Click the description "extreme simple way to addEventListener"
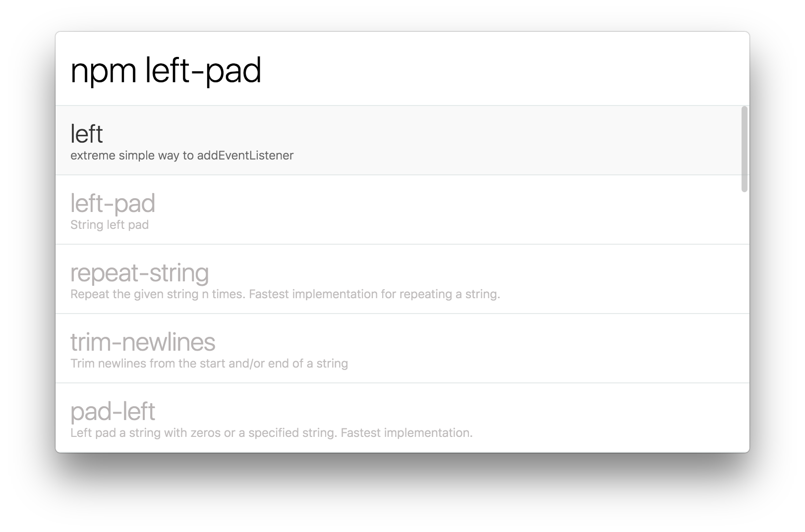The width and height of the screenshot is (805, 532). pos(182,156)
